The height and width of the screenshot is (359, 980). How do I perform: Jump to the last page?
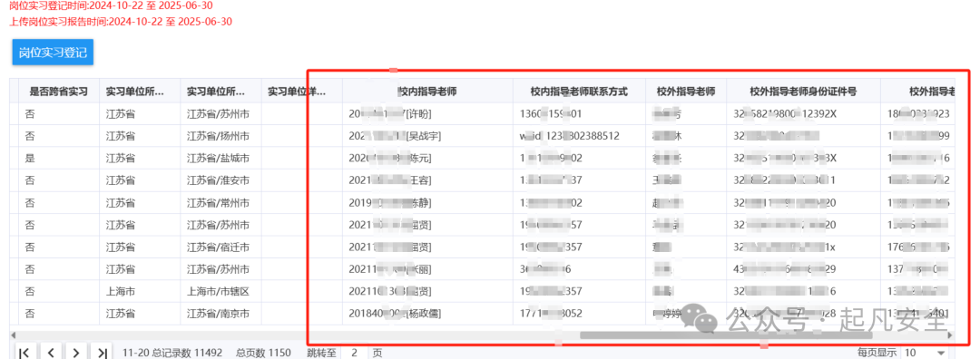click(102, 353)
